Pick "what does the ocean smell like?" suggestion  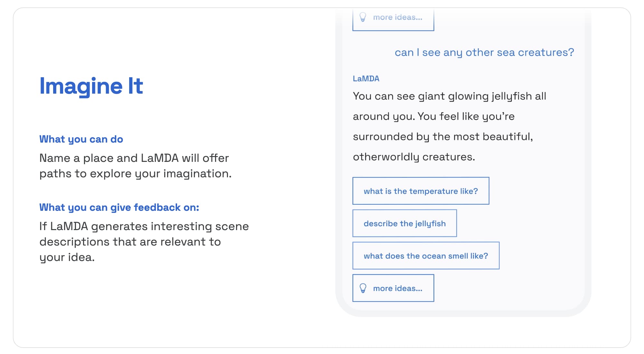click(426, 256)
